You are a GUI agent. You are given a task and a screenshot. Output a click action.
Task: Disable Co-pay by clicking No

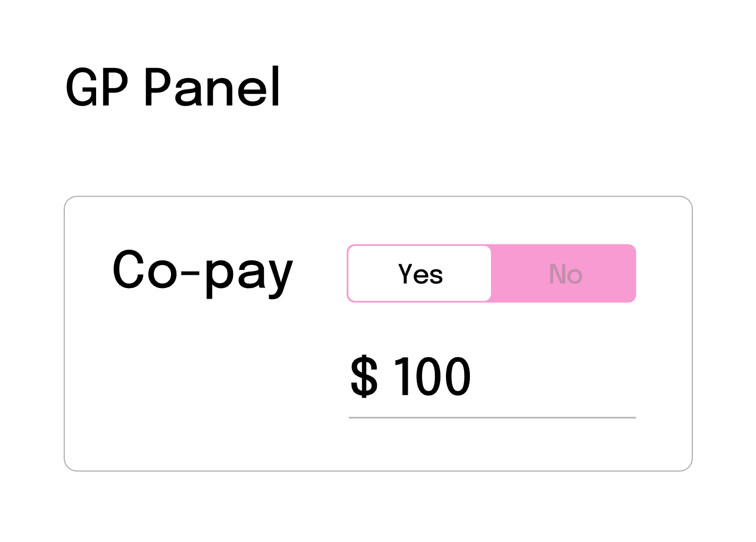click(x=565, y=274)
